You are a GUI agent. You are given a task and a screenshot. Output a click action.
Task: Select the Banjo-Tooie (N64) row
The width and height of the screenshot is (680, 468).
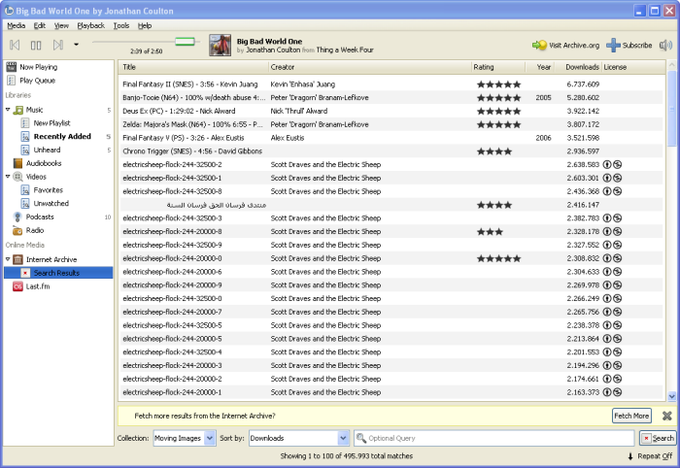[x=391, y=98]
